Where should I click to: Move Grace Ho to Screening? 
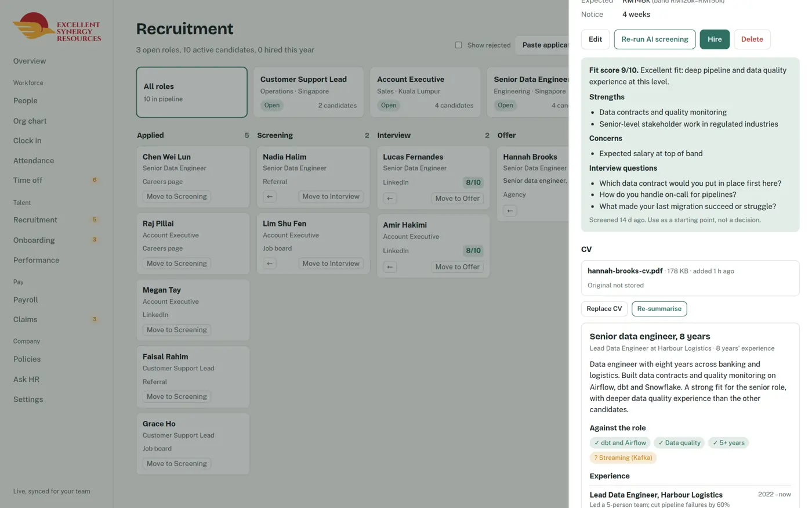coord(177,464)
